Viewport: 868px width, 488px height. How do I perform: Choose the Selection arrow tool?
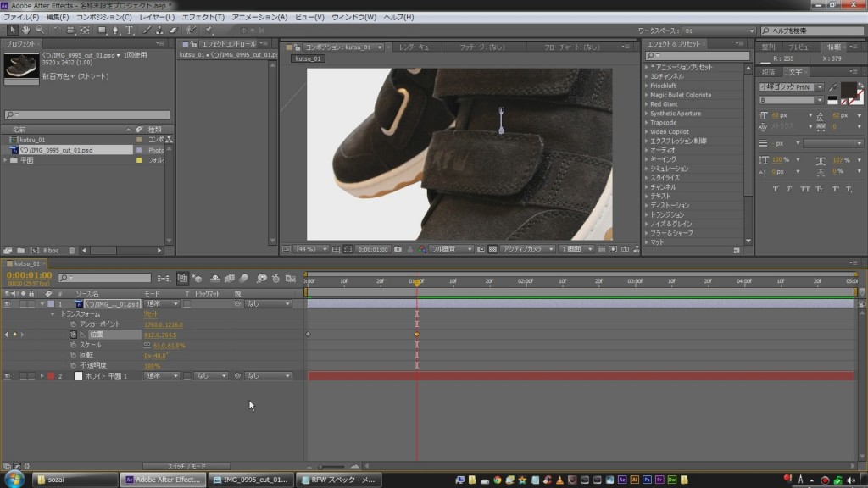[12, 30]
